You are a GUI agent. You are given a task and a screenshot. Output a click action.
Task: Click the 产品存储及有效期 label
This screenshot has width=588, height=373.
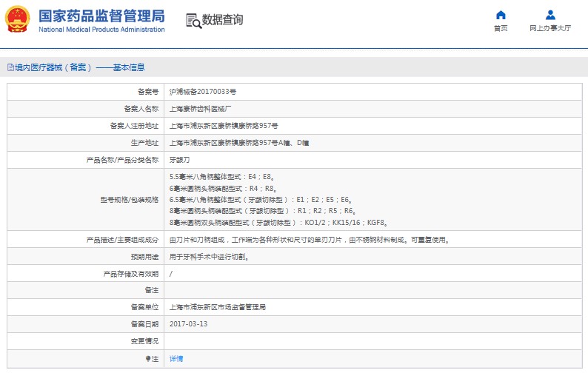coord(131,274)
